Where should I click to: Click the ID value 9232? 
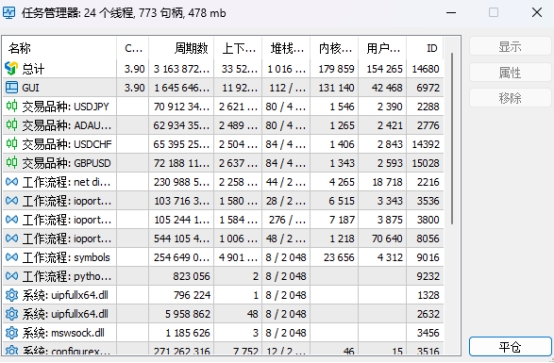428,276
